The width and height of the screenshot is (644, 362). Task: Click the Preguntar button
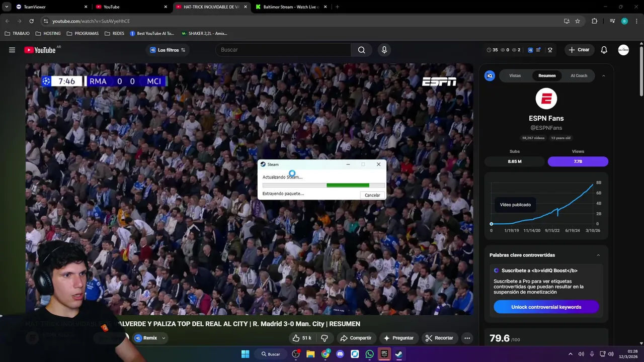point(398,338)
